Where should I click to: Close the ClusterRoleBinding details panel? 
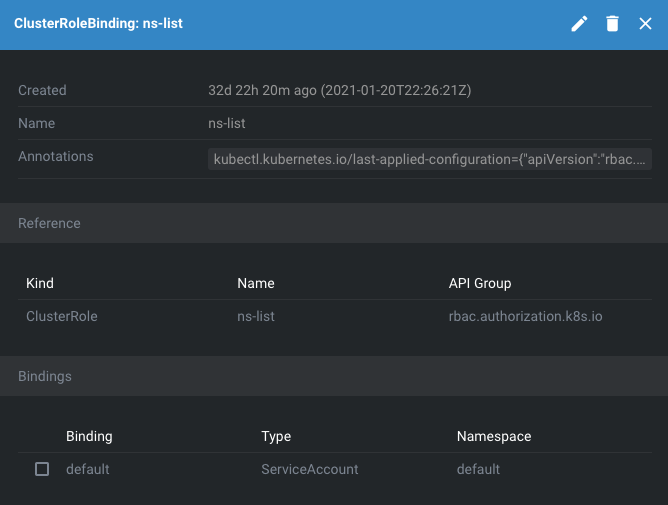645,24
